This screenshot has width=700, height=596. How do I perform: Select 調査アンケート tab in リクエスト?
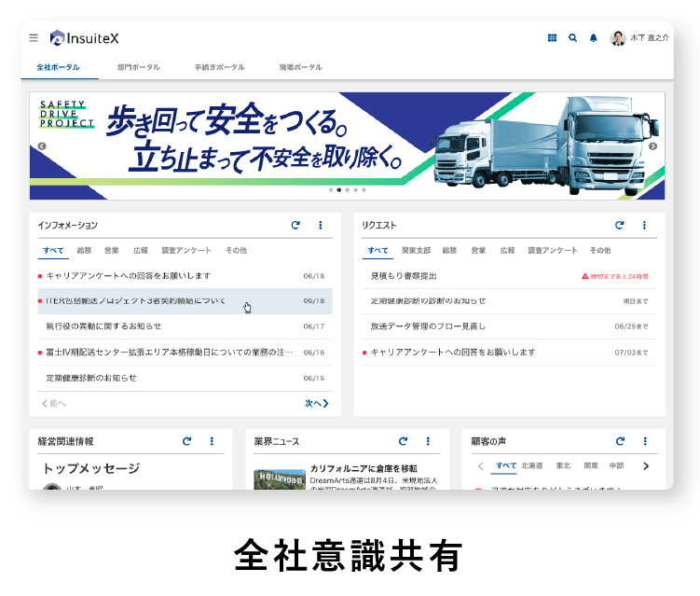[553, 251]
